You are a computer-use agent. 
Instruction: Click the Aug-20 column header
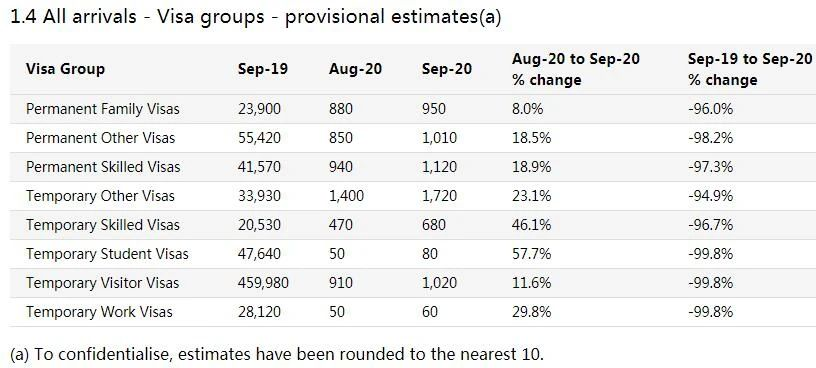(x=355, y=69)
